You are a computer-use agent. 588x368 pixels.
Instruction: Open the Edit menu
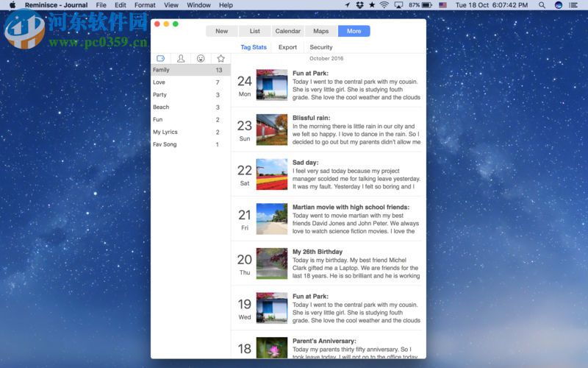pos(121,5)
